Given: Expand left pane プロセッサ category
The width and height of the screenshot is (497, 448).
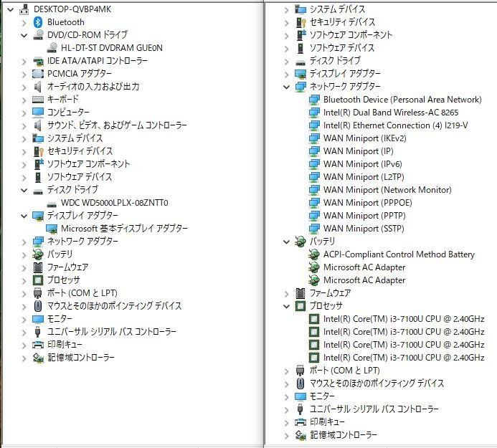Looking at the screenshot, I should 24,280.
